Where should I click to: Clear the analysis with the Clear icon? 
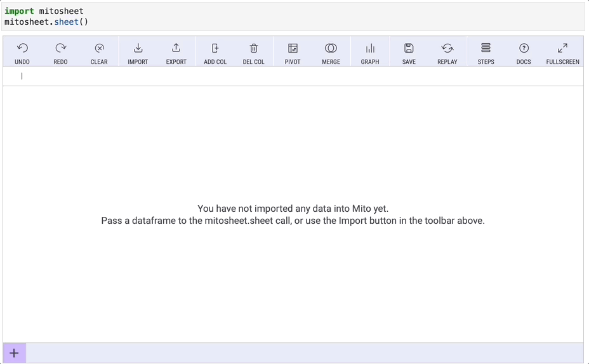click(x=99, y=48)
